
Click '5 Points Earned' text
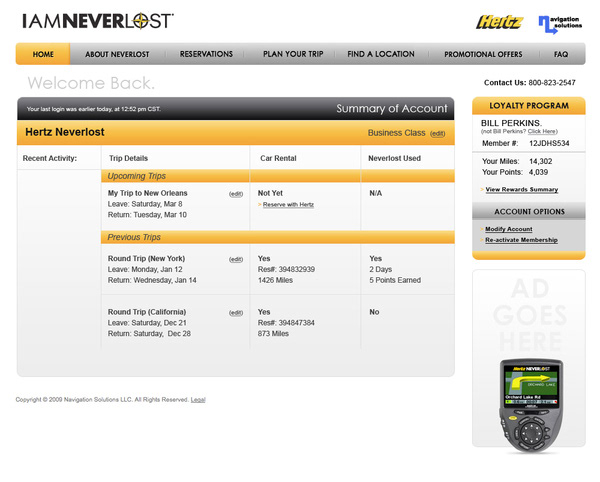pos(395,280)
